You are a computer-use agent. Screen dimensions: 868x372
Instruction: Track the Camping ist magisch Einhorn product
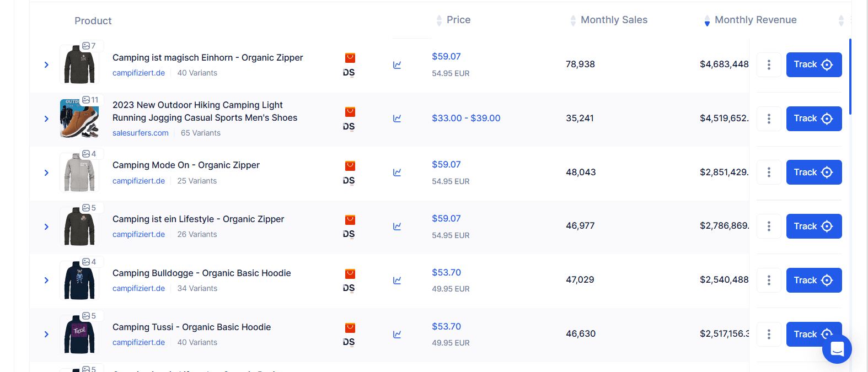coord(814,65)
